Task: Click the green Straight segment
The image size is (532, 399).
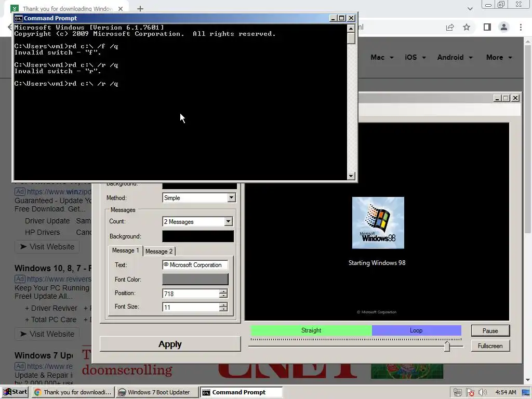Action: tap(311, 330)
